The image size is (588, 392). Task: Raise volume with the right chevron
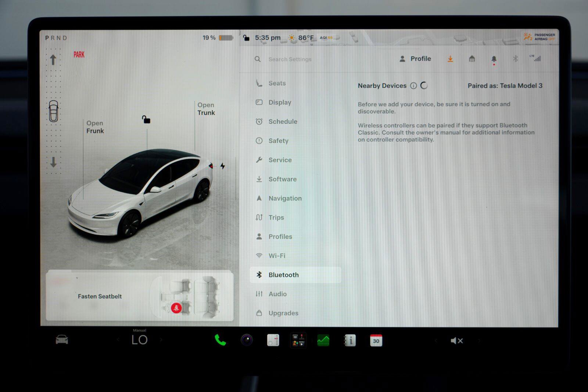[479, 341]
